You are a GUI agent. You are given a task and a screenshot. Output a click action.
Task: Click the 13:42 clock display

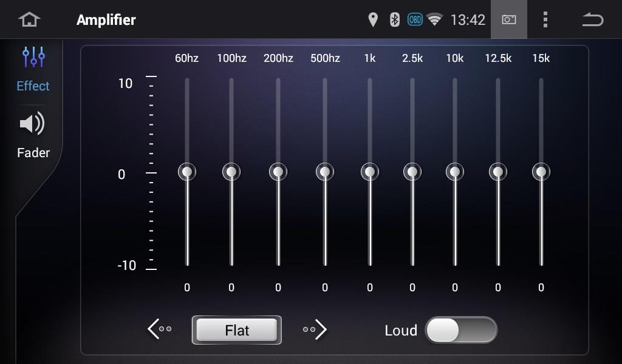click(468, 20)
